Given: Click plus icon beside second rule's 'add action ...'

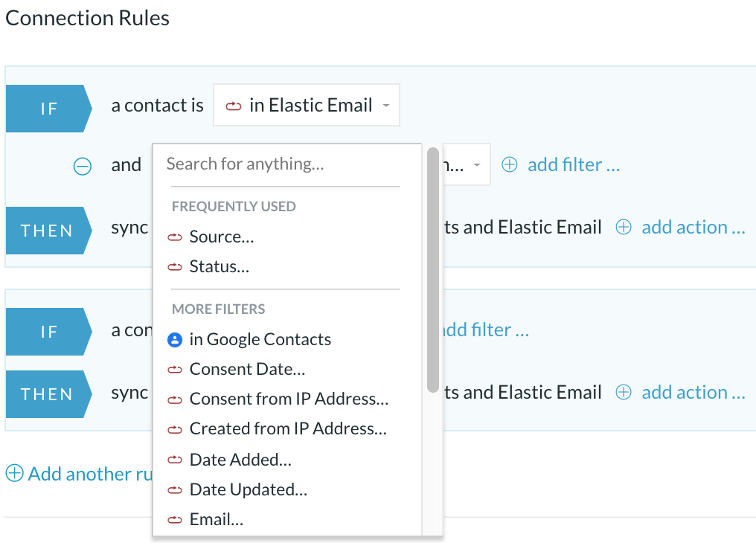Looking at the screenshot, I should [624, 392].
